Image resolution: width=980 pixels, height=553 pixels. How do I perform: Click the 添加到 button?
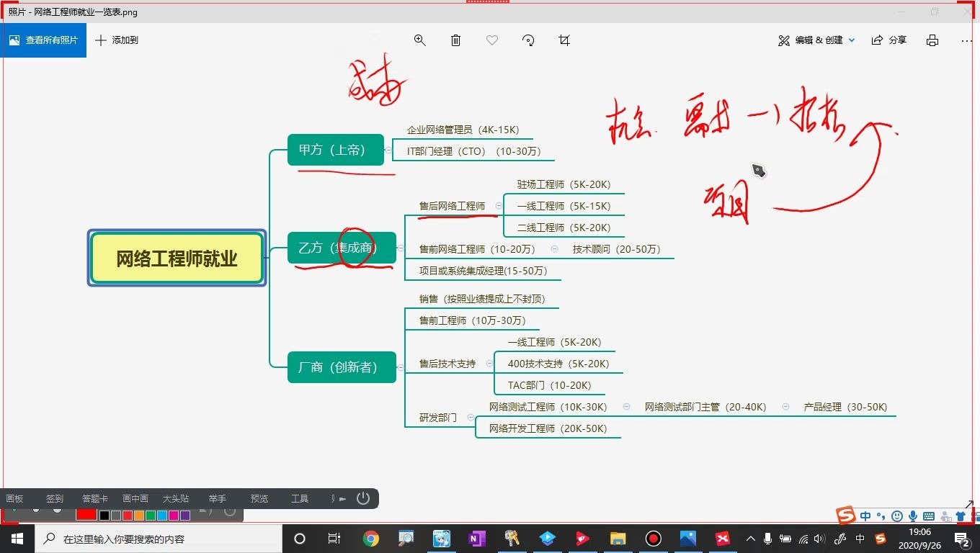coord(117,40)
